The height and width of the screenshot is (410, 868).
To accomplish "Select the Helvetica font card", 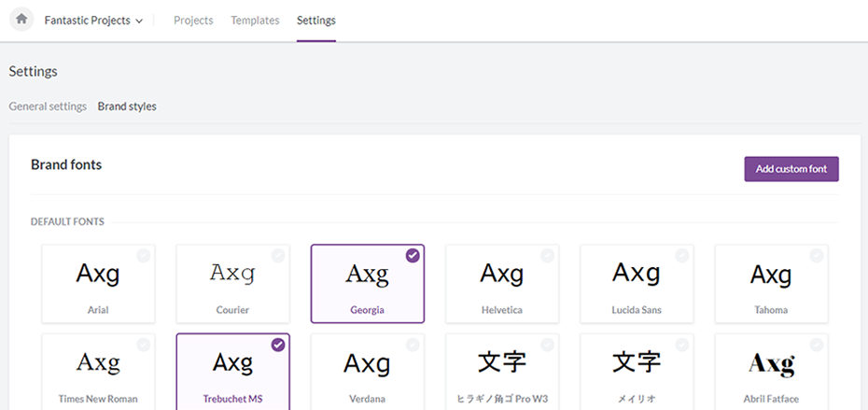I will tap(502, 284).
